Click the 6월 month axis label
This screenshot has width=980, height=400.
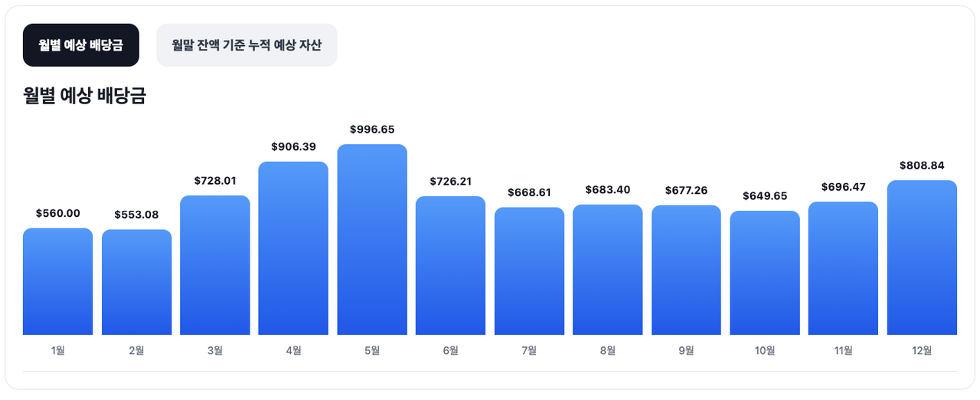(450, 351)
